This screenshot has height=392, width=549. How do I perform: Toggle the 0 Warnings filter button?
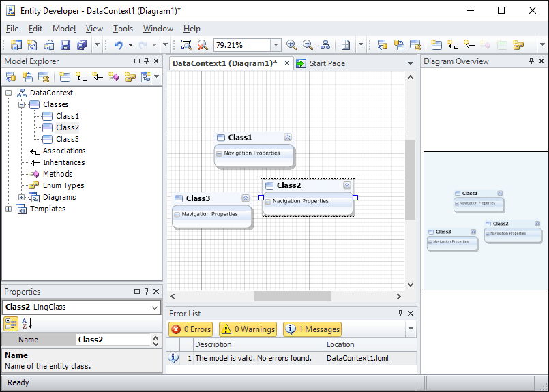(248, 329)
